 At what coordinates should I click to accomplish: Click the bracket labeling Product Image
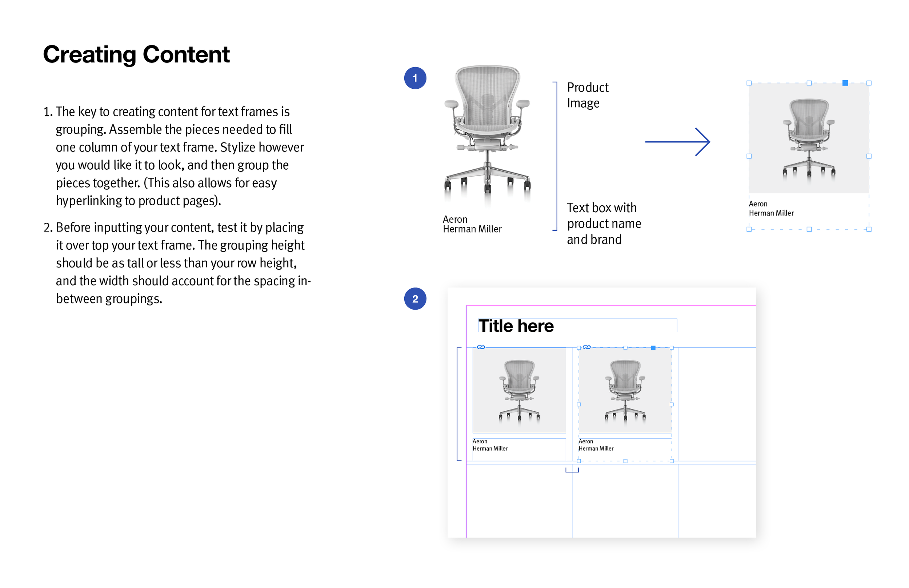click(x=556, y=99)
